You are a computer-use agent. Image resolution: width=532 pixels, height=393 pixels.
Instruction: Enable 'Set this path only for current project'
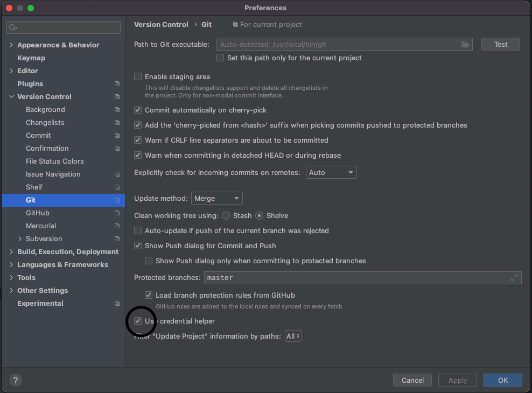pyautogui.click(x=220, y=58)
